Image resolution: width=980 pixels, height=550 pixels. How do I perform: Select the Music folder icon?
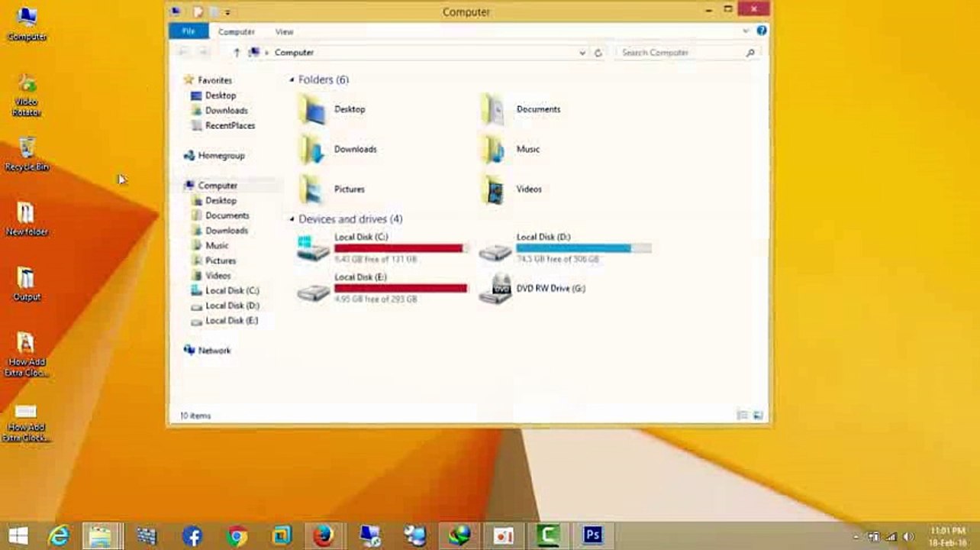(494, 150)
